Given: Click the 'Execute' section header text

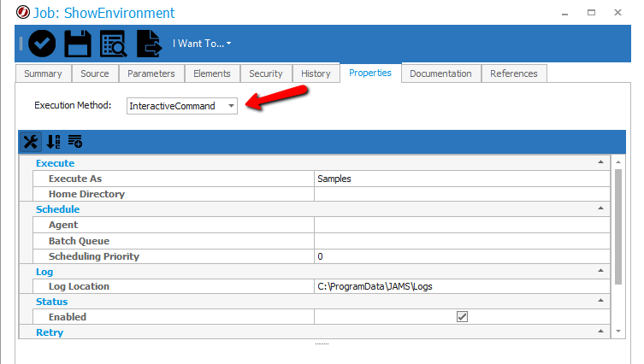Looking at the screenshot, I should [x=55, y=163].
